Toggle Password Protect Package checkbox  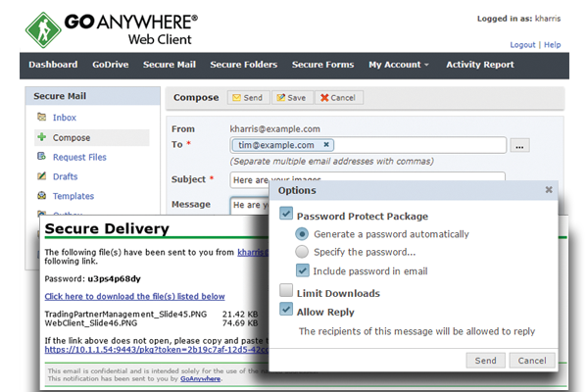[x=286, y=213]
